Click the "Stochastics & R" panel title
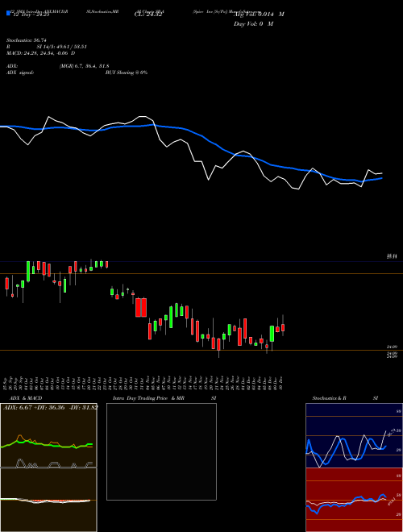 coord(330,398)
